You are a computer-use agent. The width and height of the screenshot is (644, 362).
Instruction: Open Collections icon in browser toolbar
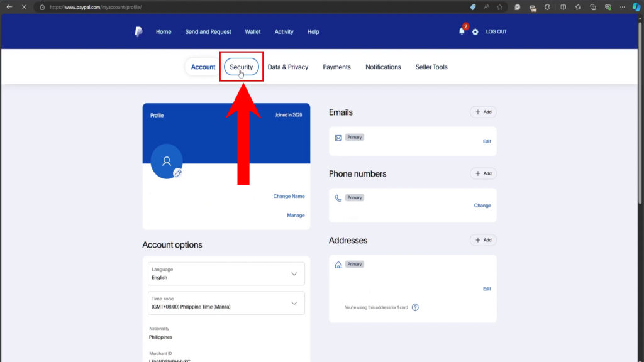[593, 7]
